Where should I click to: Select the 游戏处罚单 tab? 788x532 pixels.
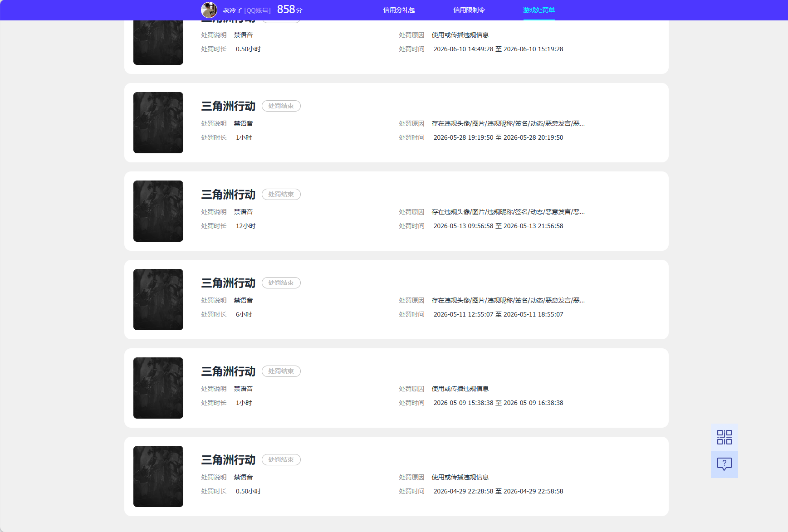pyautogui.click(x=539, y=10)
